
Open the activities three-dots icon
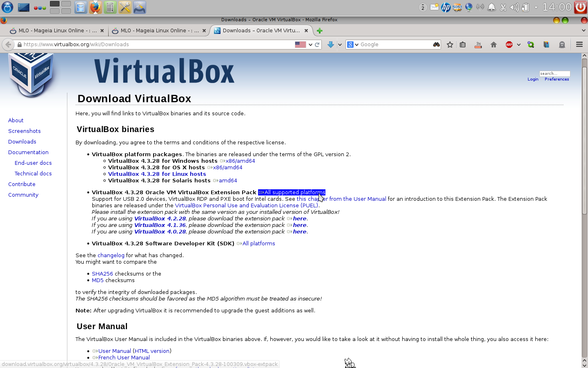[40, 8]
